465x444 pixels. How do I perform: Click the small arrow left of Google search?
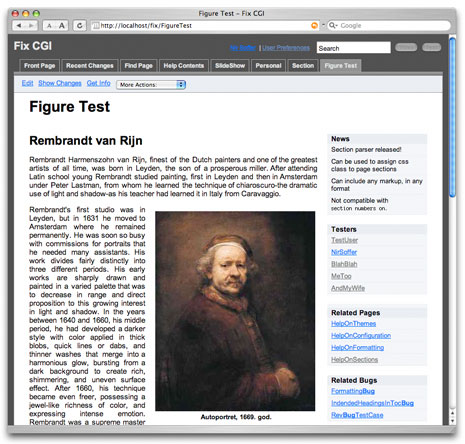[x=323, y=25]
